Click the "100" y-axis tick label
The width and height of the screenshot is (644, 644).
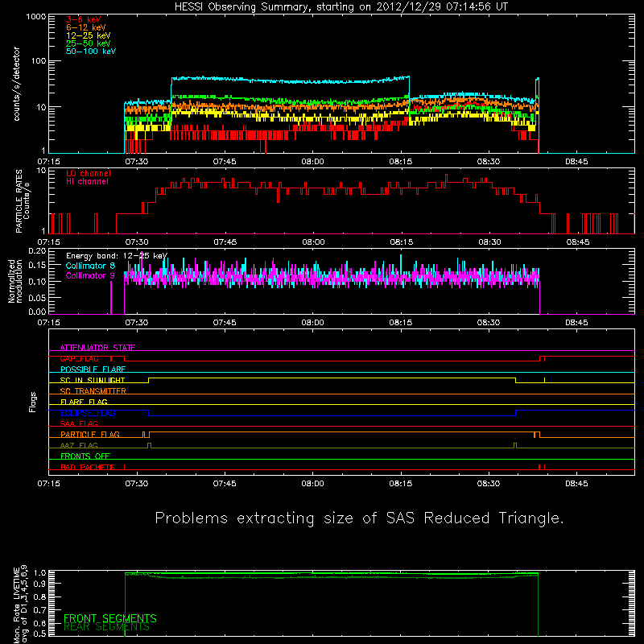pyautogui.click(x=38, y=61)
